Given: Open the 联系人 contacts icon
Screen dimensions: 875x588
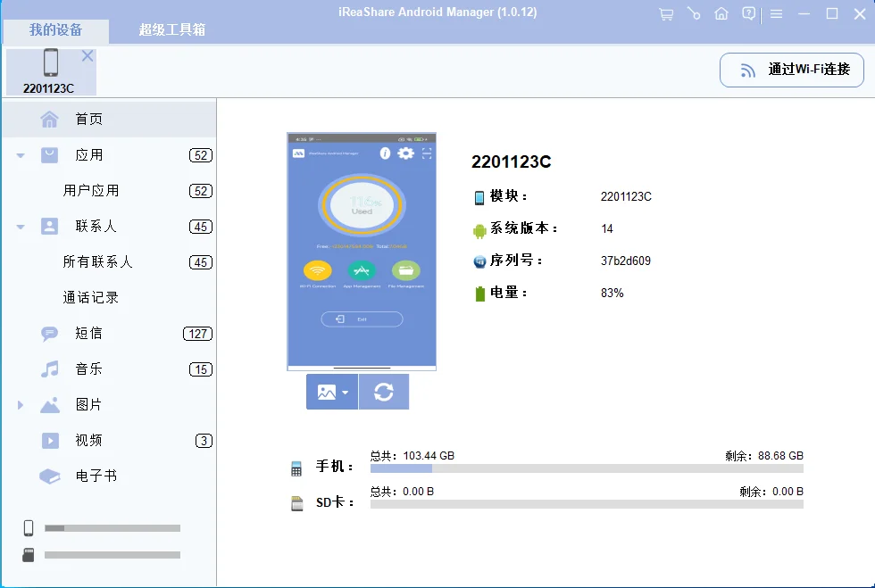Looking at the screenshot, I should click(x=49, y=226).
